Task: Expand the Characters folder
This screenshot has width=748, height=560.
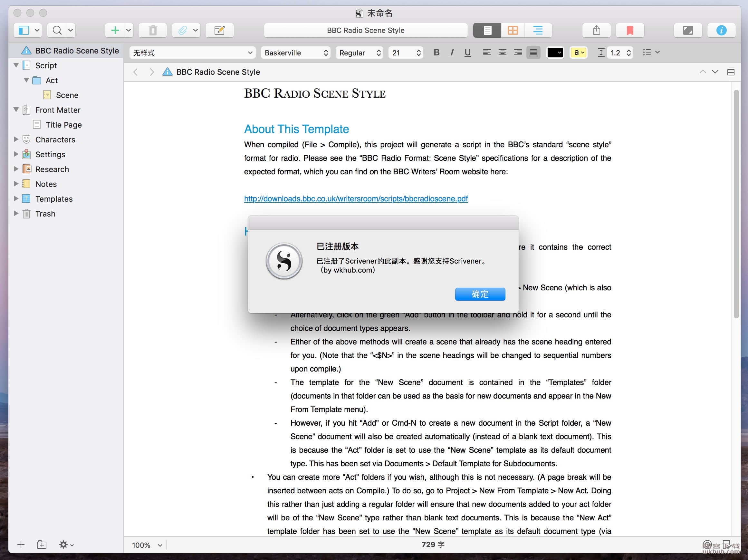Action: (16, 139)
